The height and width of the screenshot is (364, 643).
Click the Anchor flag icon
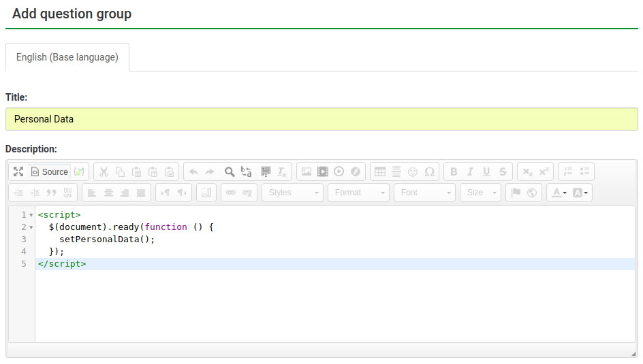coord(516,193)
